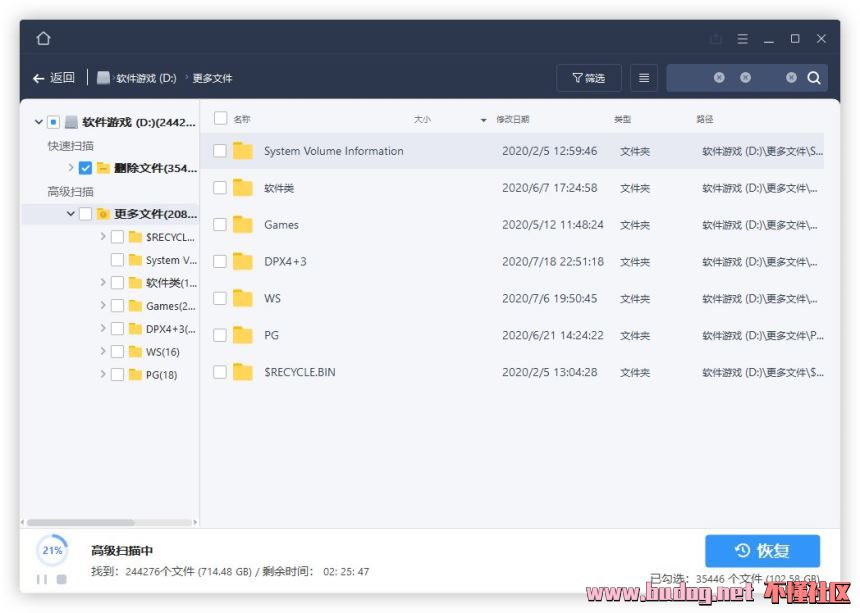Image resolution: width=860 pixels, height=613 pixels.
Task: Switch view with the list layout icon
Action: (x=644, y=78)
